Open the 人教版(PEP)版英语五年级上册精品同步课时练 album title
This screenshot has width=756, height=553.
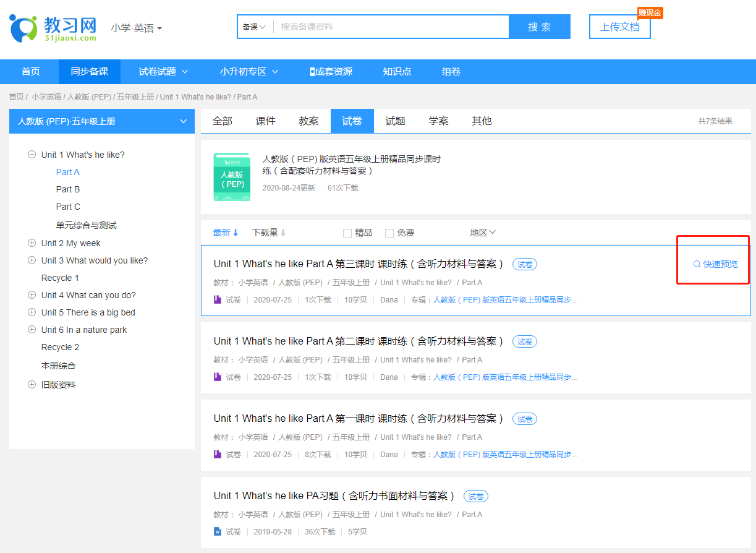(x=352, y=165)
